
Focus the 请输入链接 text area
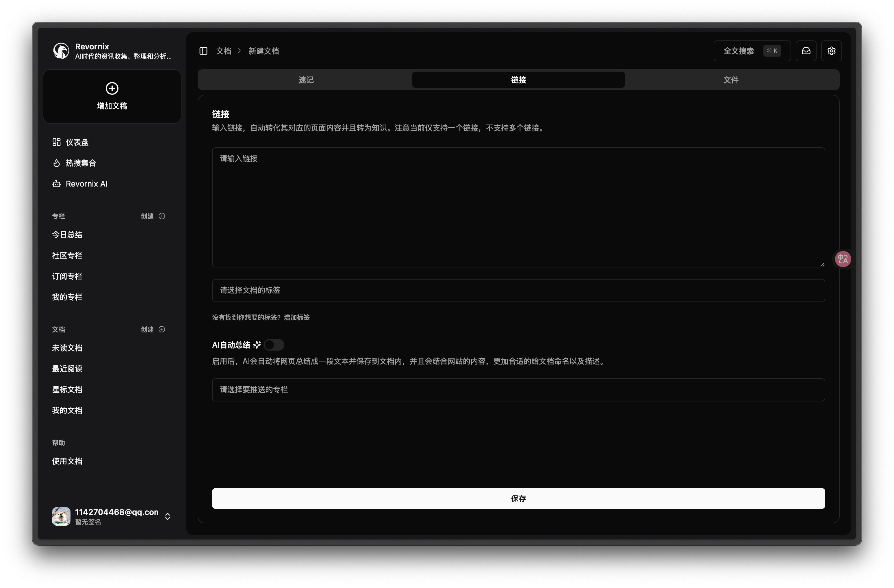[x=518, y=207]
